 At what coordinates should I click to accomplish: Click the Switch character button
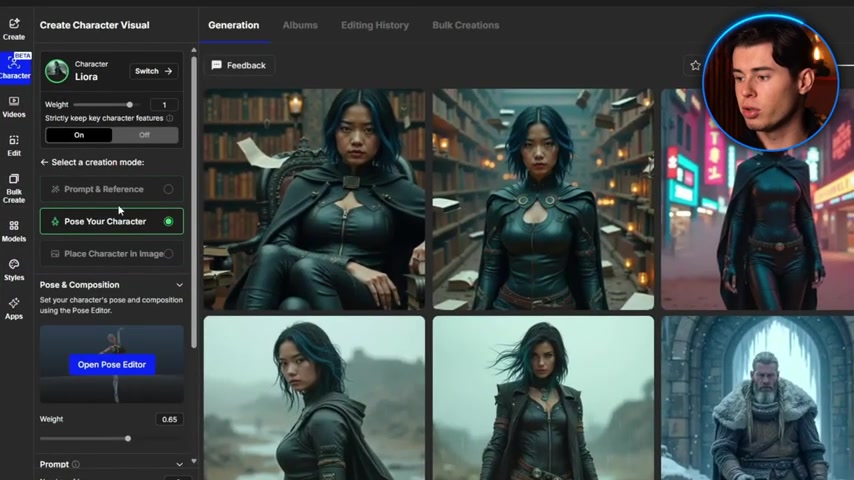pos(154,71)
